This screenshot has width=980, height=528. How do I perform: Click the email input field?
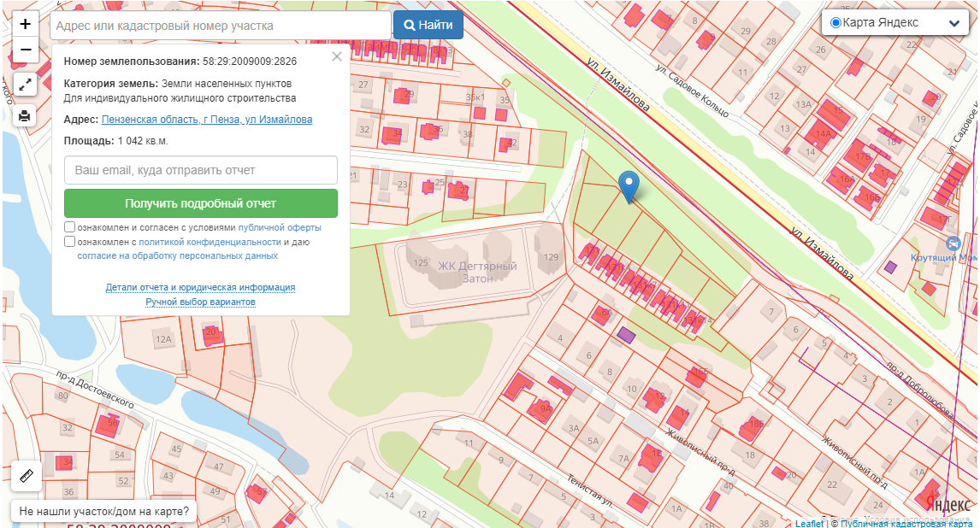[201, 170]
